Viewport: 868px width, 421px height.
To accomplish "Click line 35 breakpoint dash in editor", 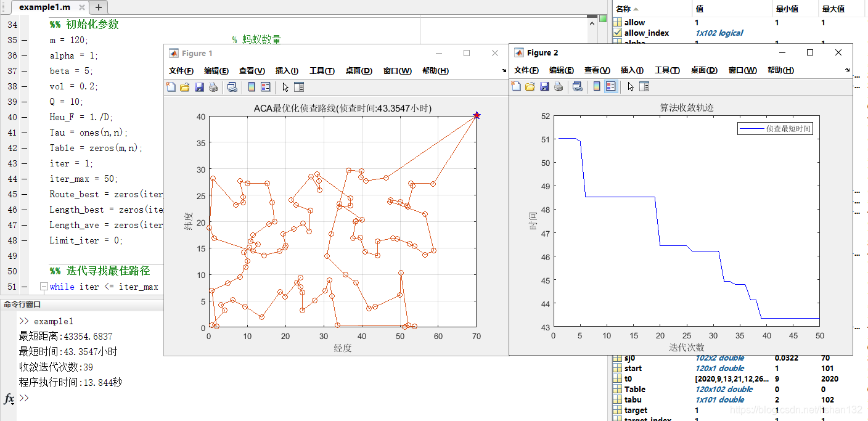I will (24, 40).
